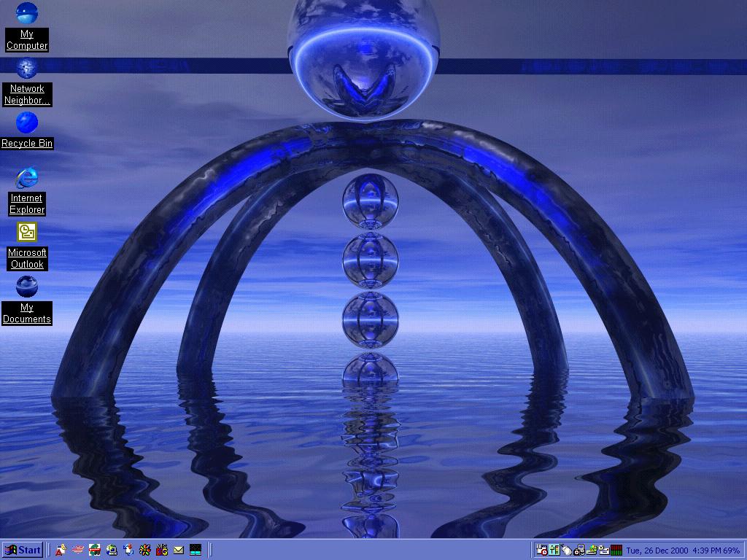Image resolution: width=747 pixels, height=560 pixels.
Task: Click the dark screen icon in Quick Launch
Action: [x=196, y=550]
